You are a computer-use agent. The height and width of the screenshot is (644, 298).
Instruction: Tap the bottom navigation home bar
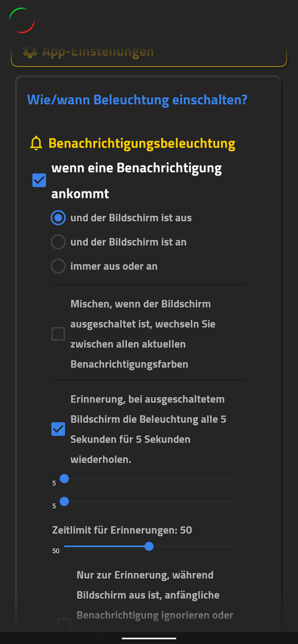coord(149,638)
